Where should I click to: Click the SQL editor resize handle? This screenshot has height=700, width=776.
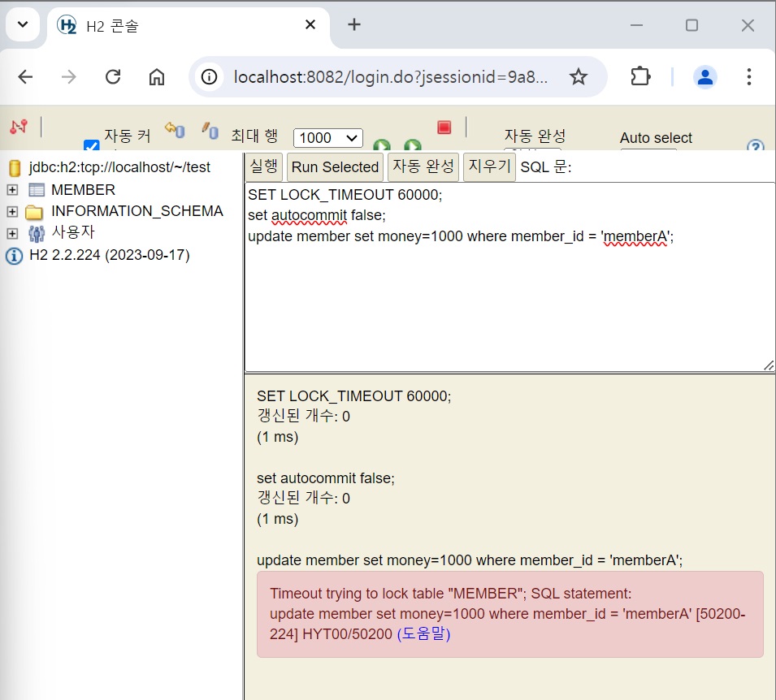tap(769, 365)
